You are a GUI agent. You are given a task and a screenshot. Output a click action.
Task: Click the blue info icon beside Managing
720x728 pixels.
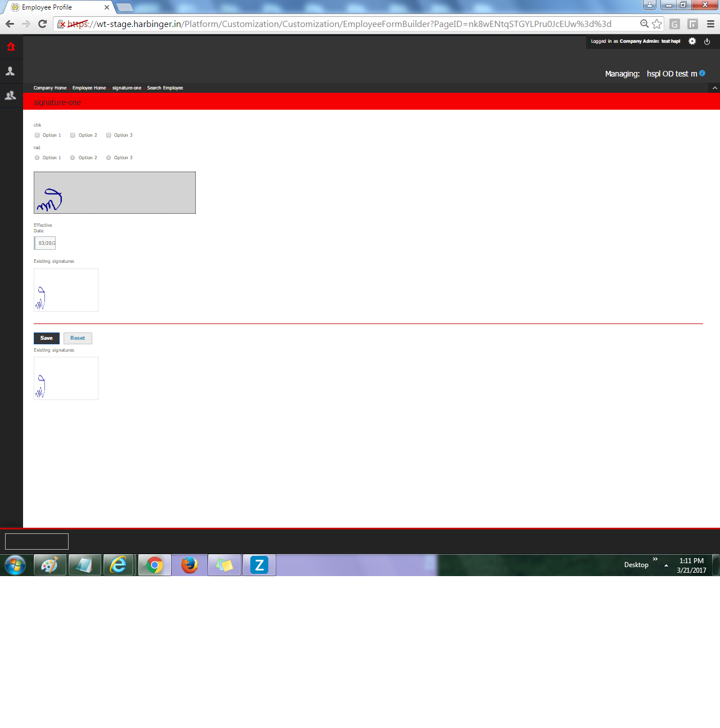pyautogui.click(x=702, y=73)
